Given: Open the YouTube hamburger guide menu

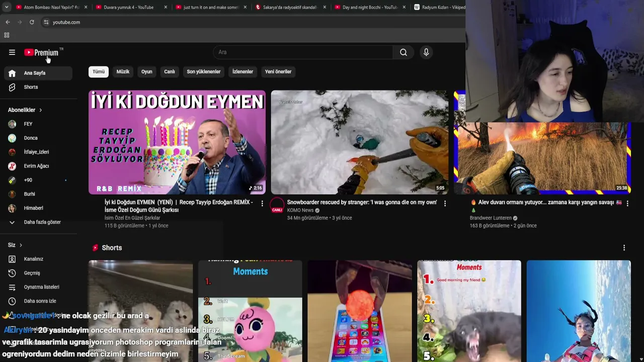Looking at the screenshot, I should 12,52.
